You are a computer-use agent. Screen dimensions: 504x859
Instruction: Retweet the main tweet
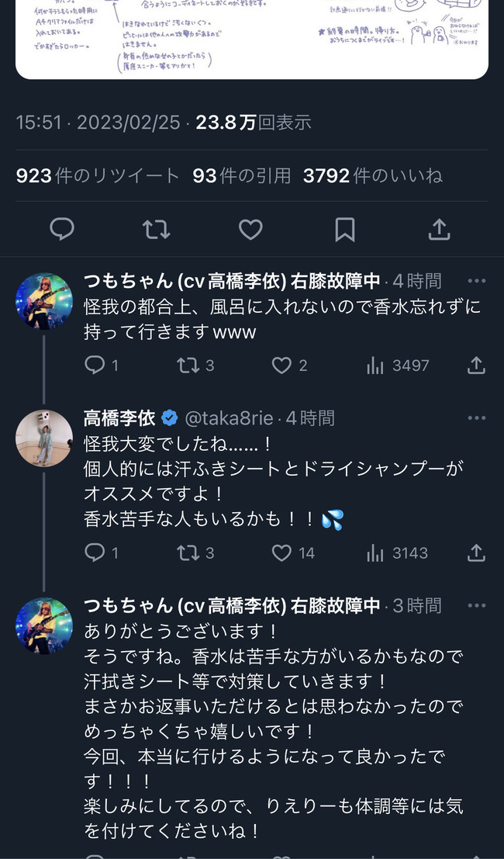156,229
